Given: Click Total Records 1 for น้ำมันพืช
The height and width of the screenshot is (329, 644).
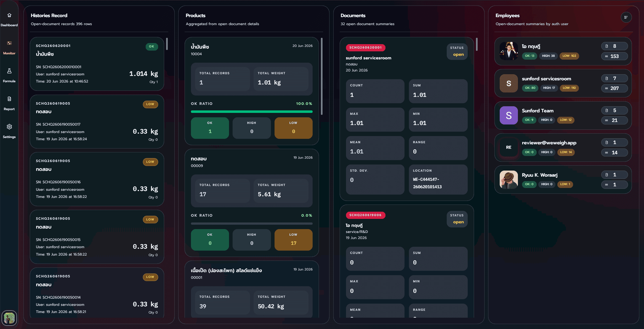Looking at the screenshot, I should pos(222,79).
